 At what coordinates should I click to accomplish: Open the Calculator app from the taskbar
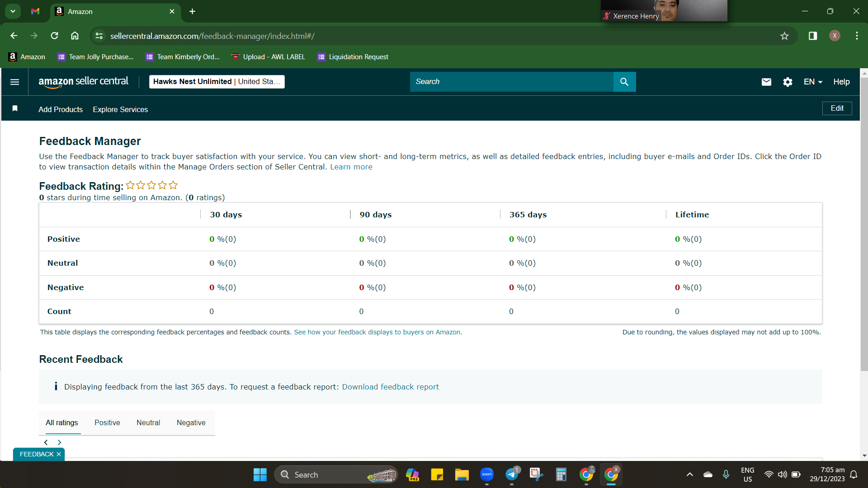point(561,475)
